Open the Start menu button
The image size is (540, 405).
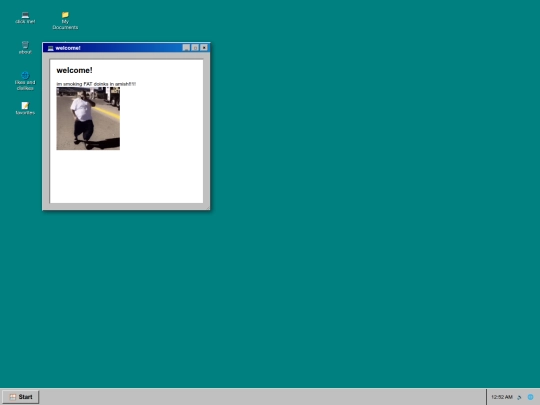(21, 397)
